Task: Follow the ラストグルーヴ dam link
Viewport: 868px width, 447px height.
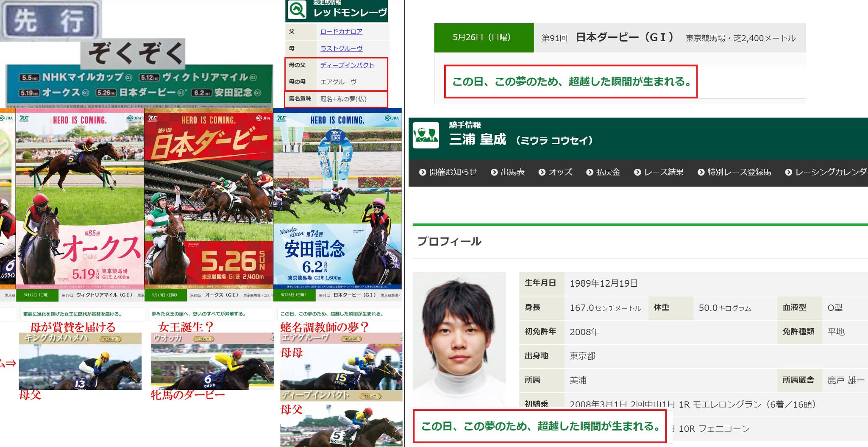Action: coord(341,48)
